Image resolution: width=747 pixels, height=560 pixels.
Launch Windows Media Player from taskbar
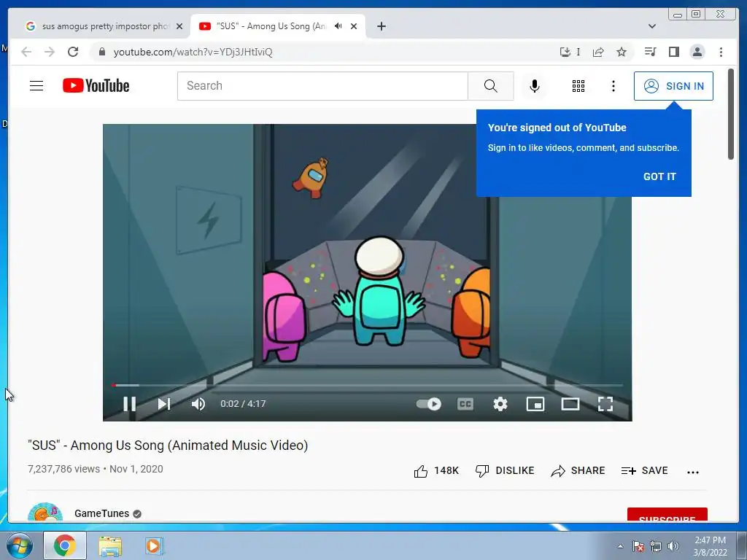click(154, 545)
